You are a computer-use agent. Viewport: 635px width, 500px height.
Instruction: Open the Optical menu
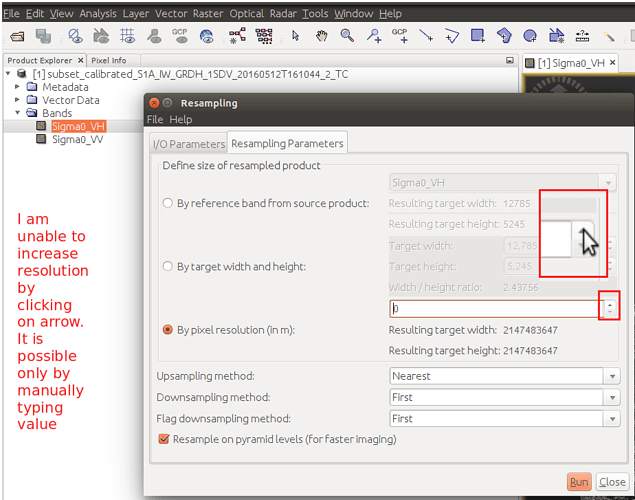[247, 14]
